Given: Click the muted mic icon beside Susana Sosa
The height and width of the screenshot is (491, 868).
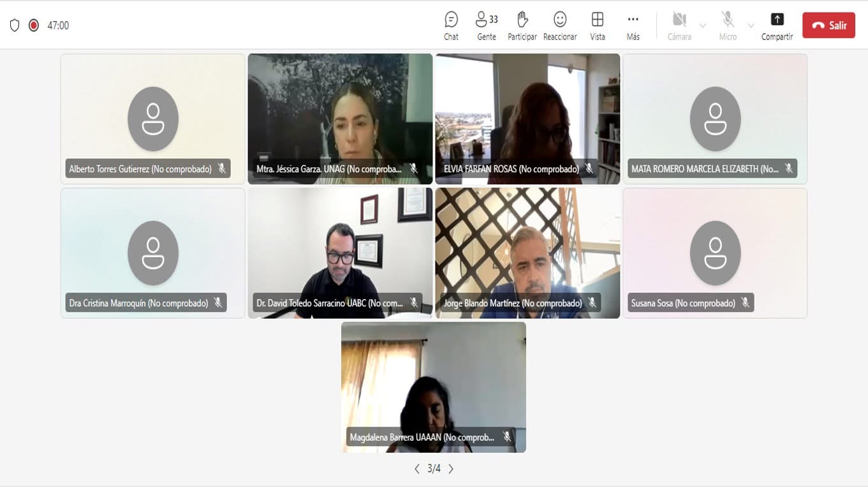Looking at the screenshot, I should tap(745, 303).
